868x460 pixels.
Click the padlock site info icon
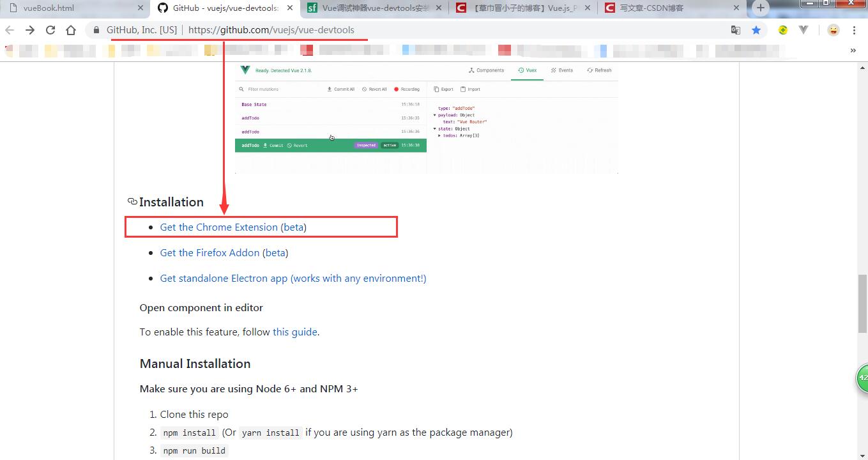[x=96, y=30]
